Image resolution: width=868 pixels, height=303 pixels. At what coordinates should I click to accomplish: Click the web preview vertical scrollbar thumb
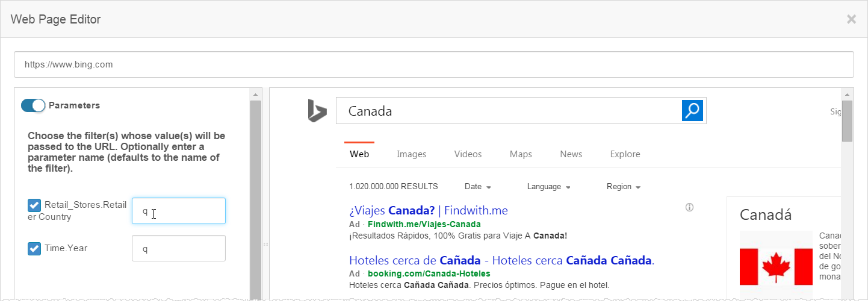848,121
